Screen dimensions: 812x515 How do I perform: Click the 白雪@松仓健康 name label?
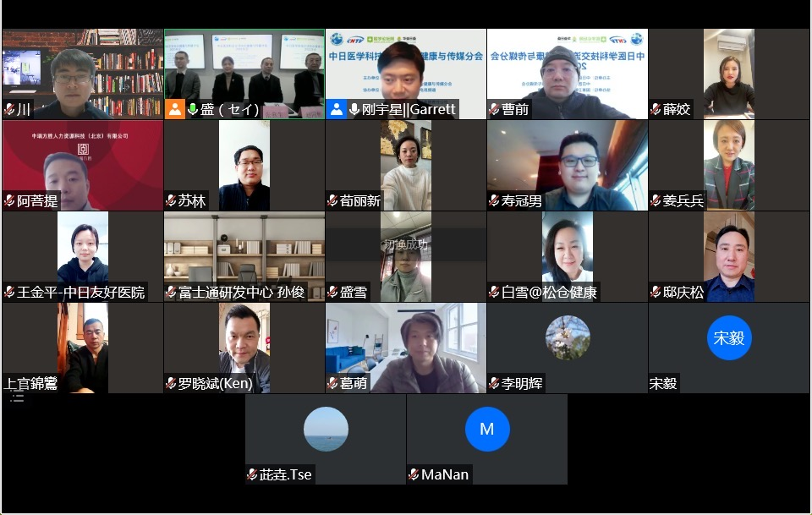click(x=549, y=293)
